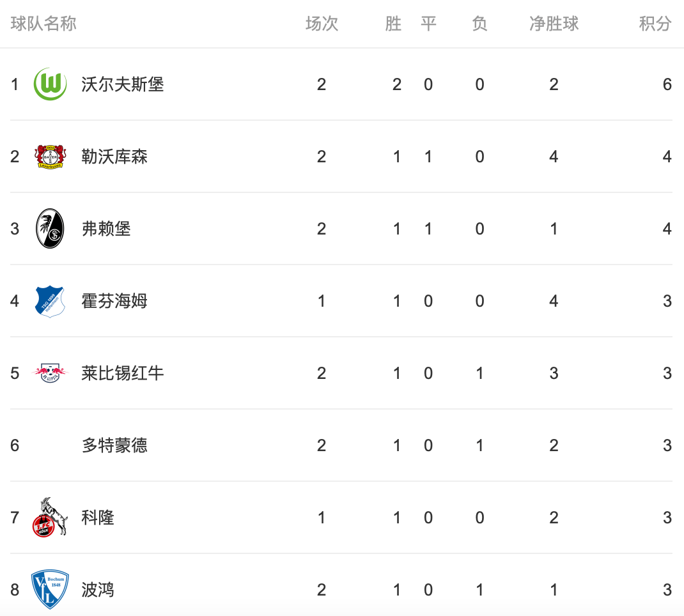Image resolution: width=684 pixels, height=616 pixels.
Task: Click the 1. FC Köln goat logo
Action: click(50, 518)
